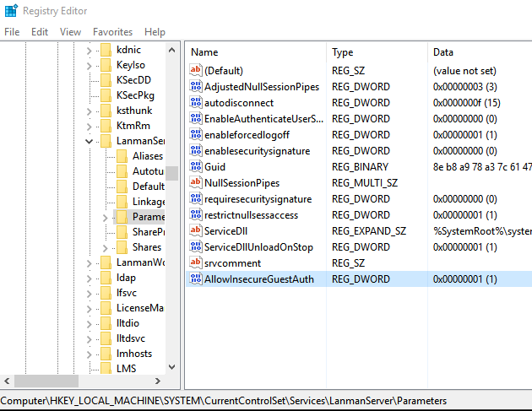The width and height of the screenshot is (532, 411).
Task: Click the Aliases folder icon
Action: pyautogui.click(x=122, y=156)
